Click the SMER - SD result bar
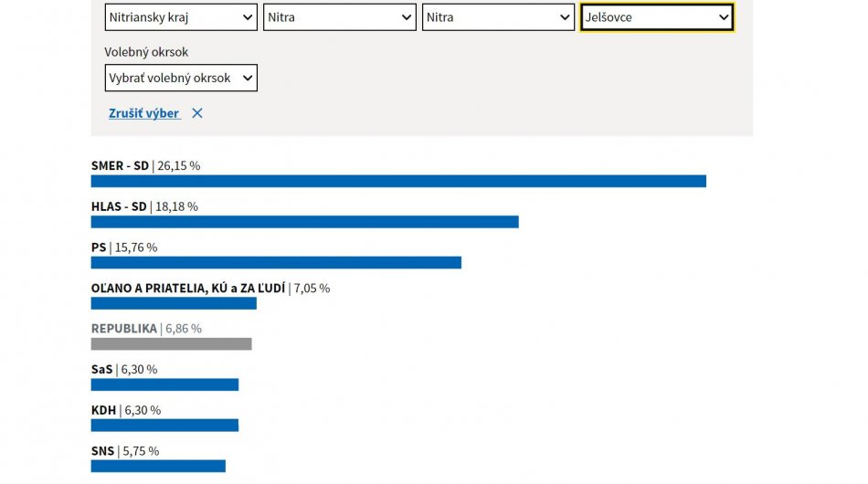Screen dimensions: 868x484 coord(398,181)
